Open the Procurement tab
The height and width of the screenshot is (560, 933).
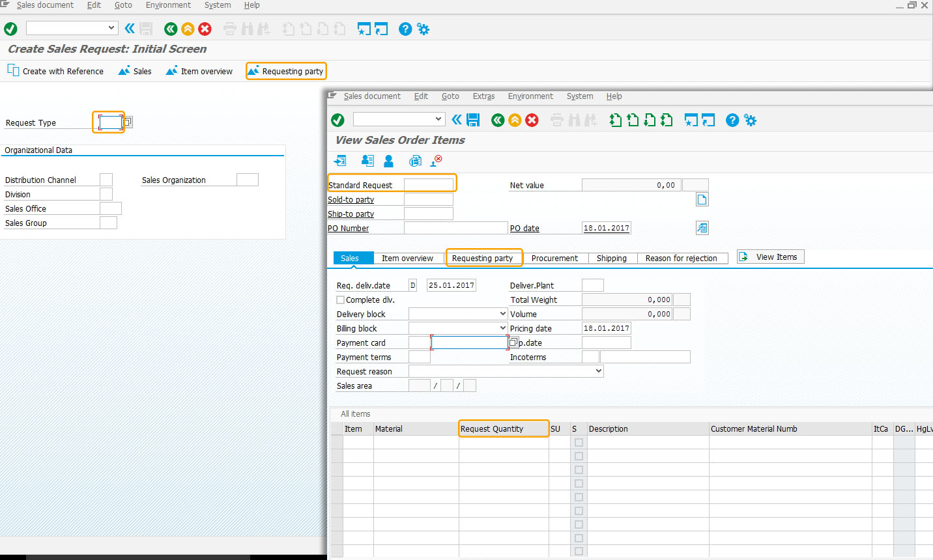coord(554,258)
